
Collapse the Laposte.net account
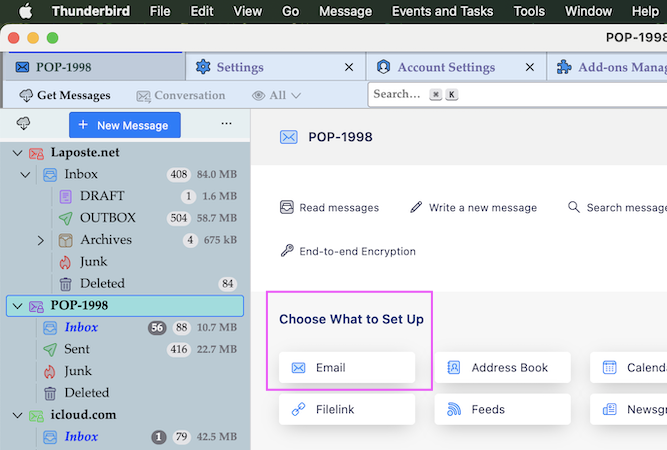coord(17,152)
